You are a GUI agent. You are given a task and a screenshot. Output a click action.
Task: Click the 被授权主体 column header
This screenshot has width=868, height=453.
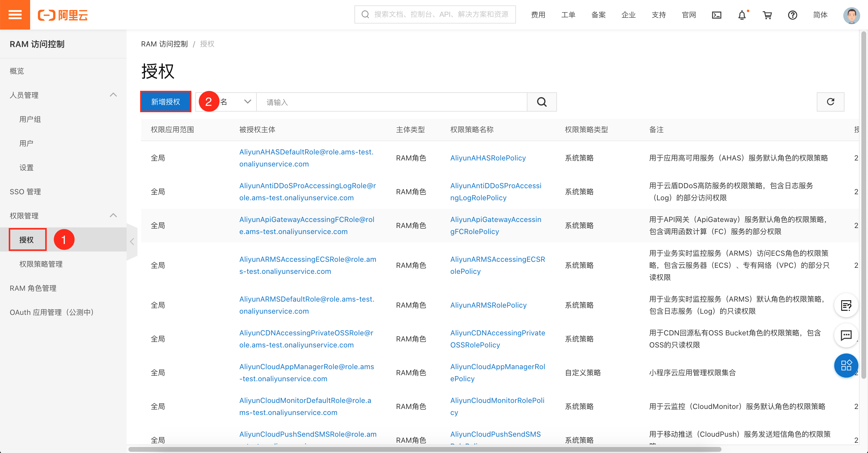257,129
